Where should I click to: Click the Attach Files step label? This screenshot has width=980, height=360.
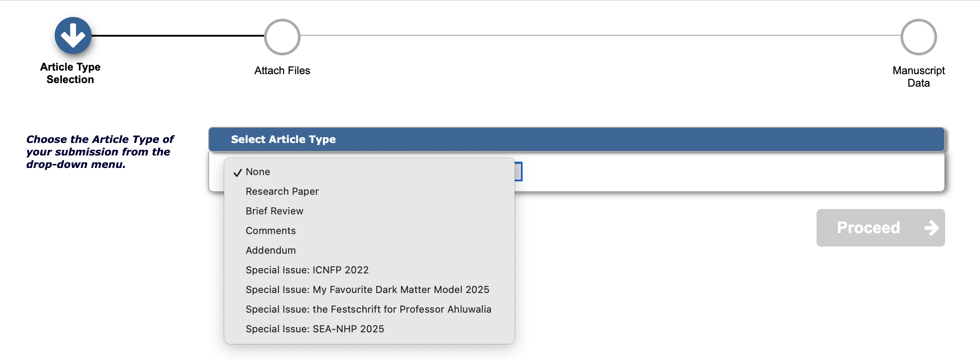pos(282,71)
